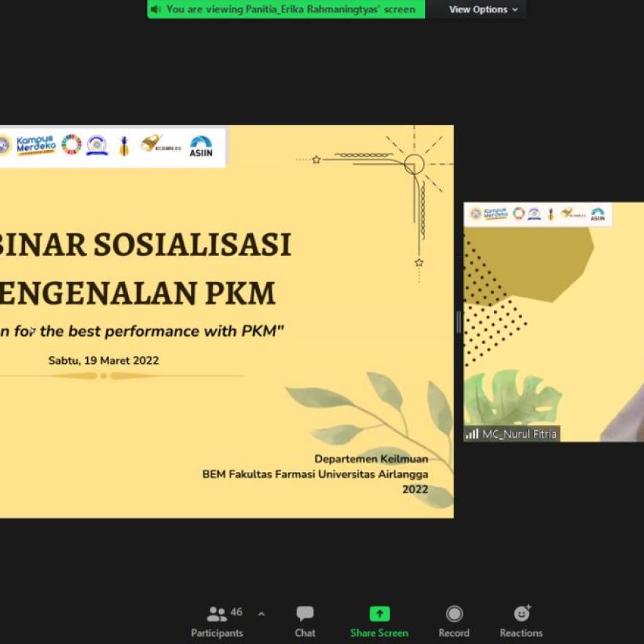Click the 'You are viewing' screen banner text

point(291,10)
